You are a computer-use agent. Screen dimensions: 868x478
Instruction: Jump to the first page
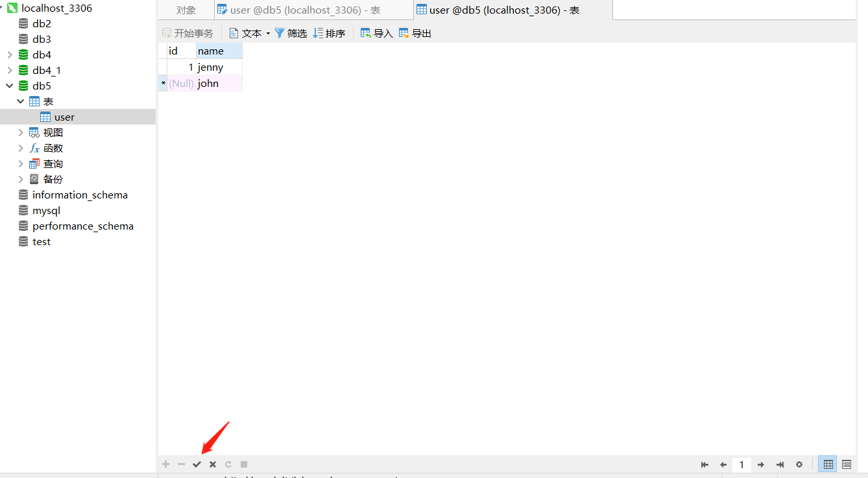click(x=705, y=464)
